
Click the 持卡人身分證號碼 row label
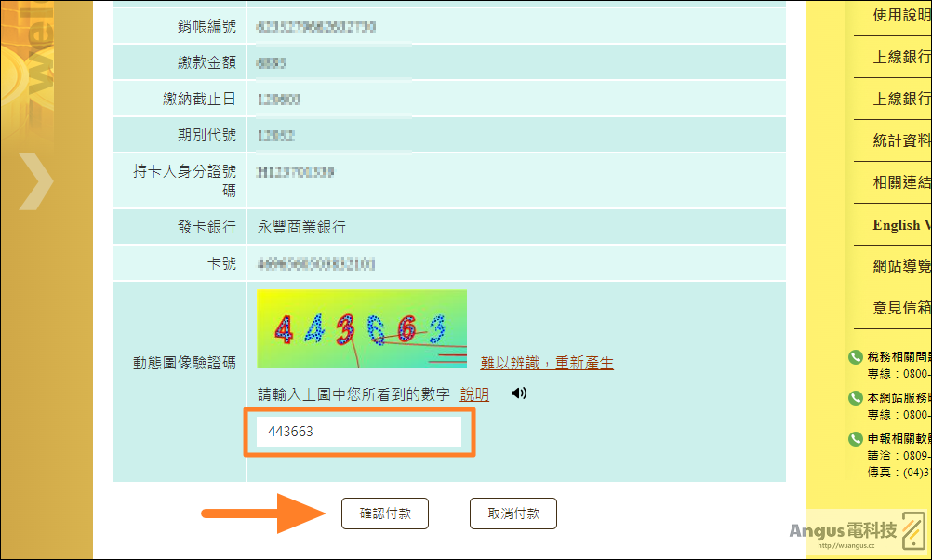tap(184, 180)
